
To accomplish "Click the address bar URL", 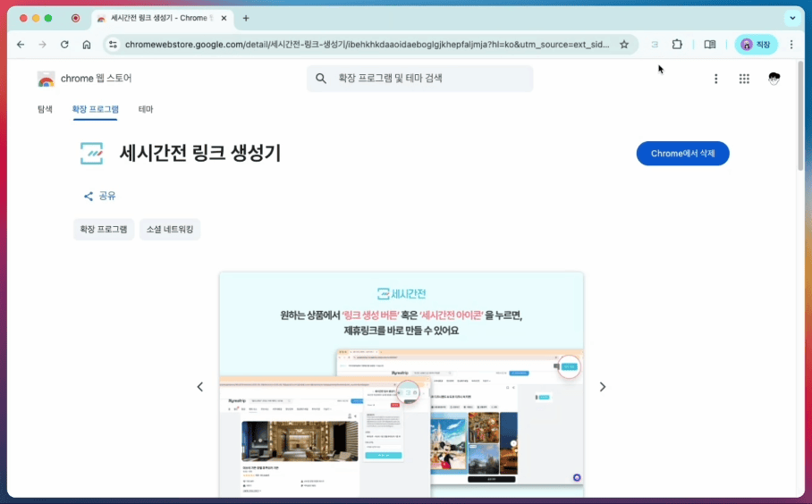I will coord(368,45).
